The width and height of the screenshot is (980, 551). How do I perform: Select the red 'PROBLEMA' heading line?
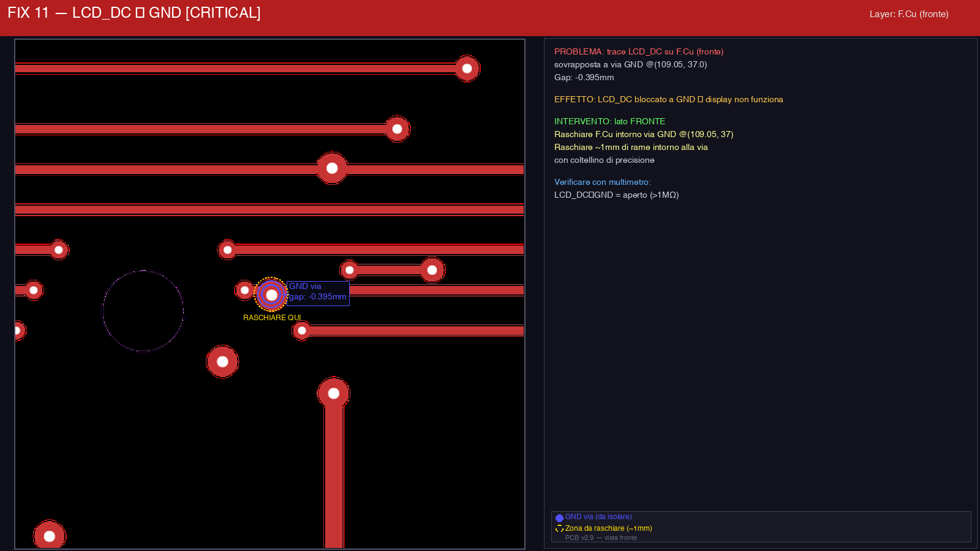[638, 52]
